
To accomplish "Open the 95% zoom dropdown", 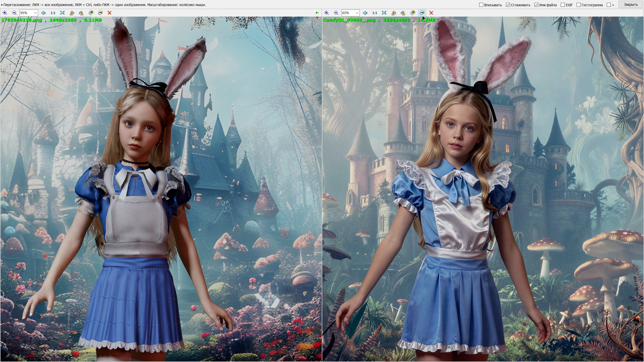I will (35, 13).
